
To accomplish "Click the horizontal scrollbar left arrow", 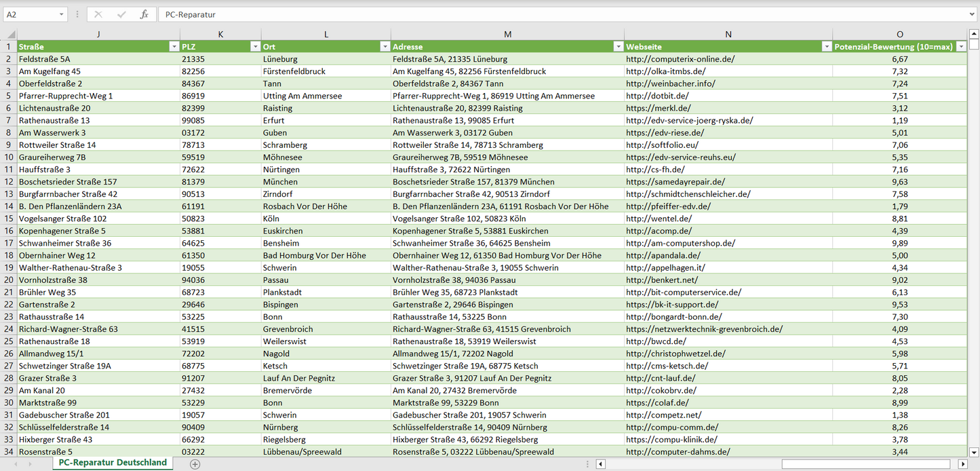I will pyautogui.click(x=600, y=464).
